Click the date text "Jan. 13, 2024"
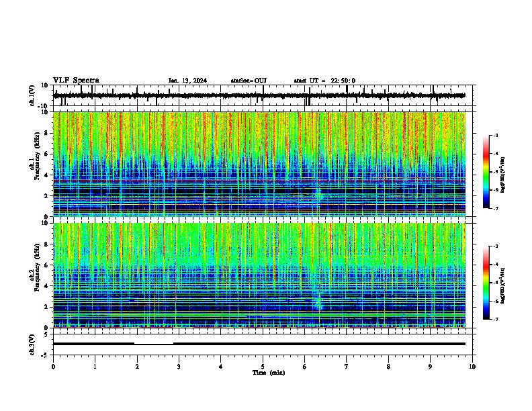This screenshot has width=532, height=411. point(187,81)
